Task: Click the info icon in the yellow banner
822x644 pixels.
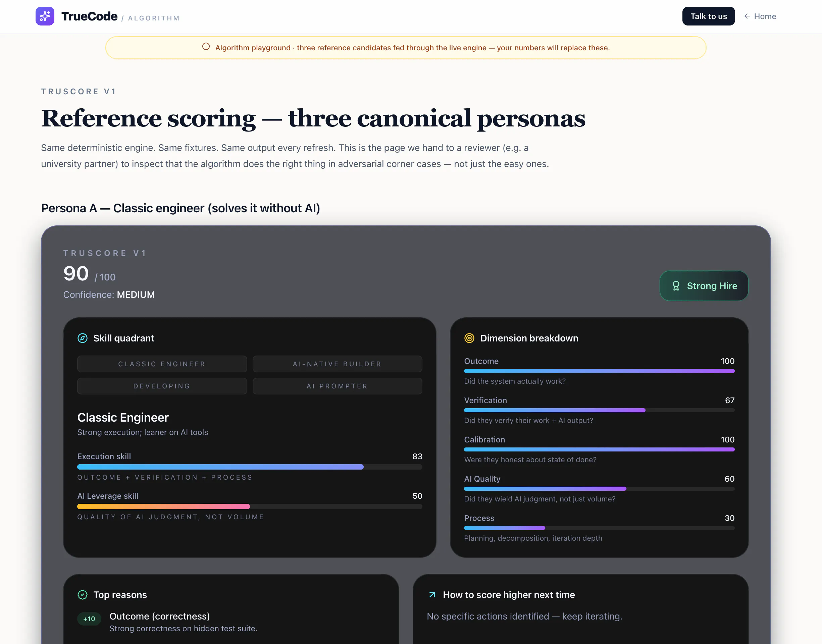Action: pyautogui.click(x=206, y=46)
